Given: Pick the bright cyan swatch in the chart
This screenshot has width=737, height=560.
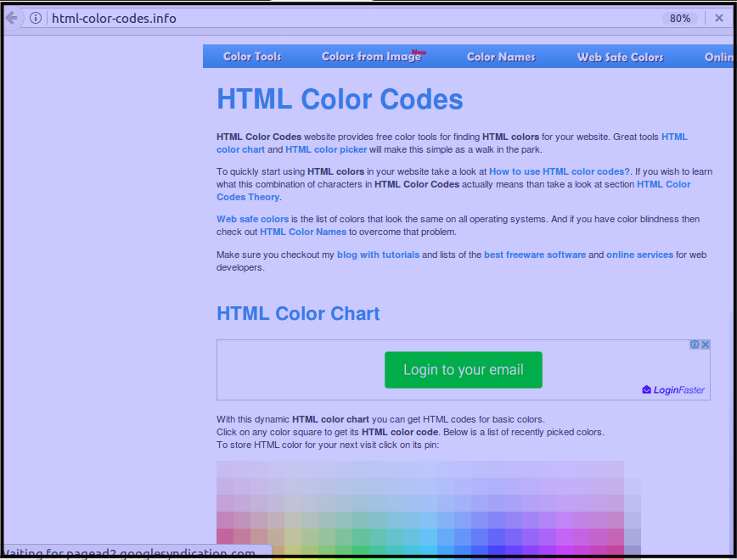Looking at the screenshot, I should [x=429, y=551].
